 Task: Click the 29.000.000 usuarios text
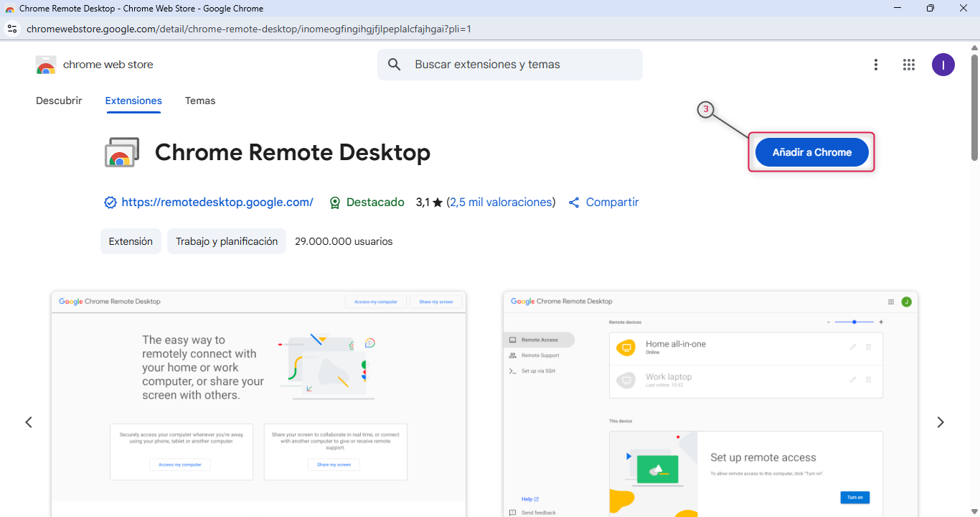click(x=344, y=241)
